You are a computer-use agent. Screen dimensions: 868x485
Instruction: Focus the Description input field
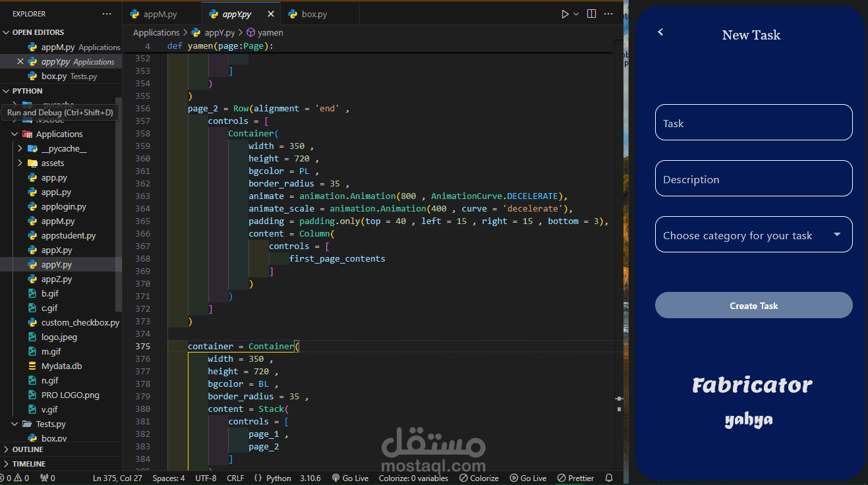pos(754,179)
